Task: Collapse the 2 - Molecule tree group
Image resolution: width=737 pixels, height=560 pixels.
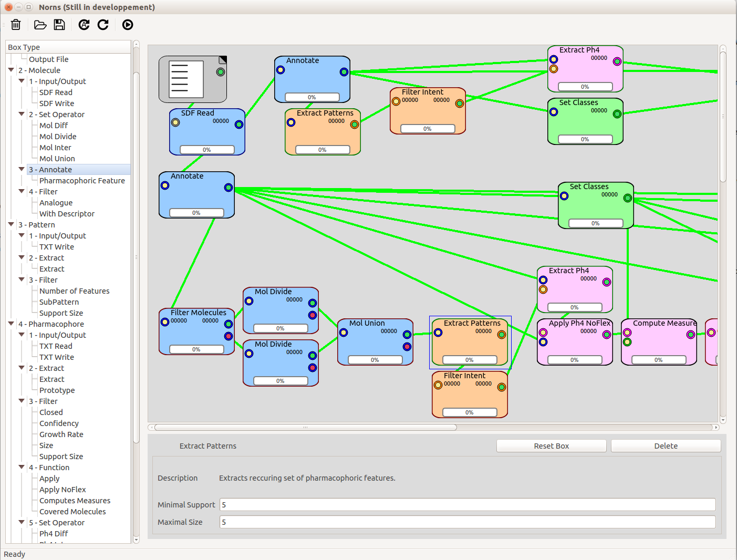Action: coord(11,70)
